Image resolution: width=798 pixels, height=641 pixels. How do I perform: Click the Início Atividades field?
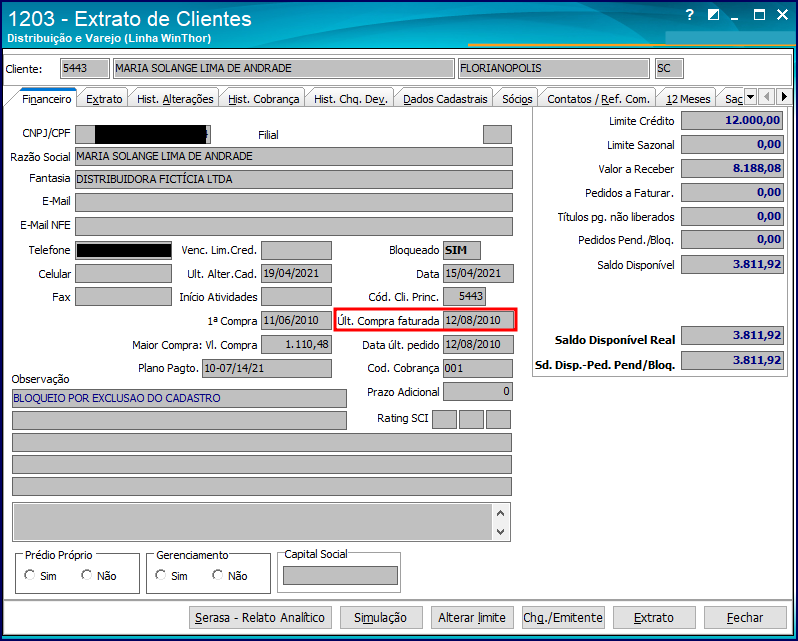coord(296,297)
